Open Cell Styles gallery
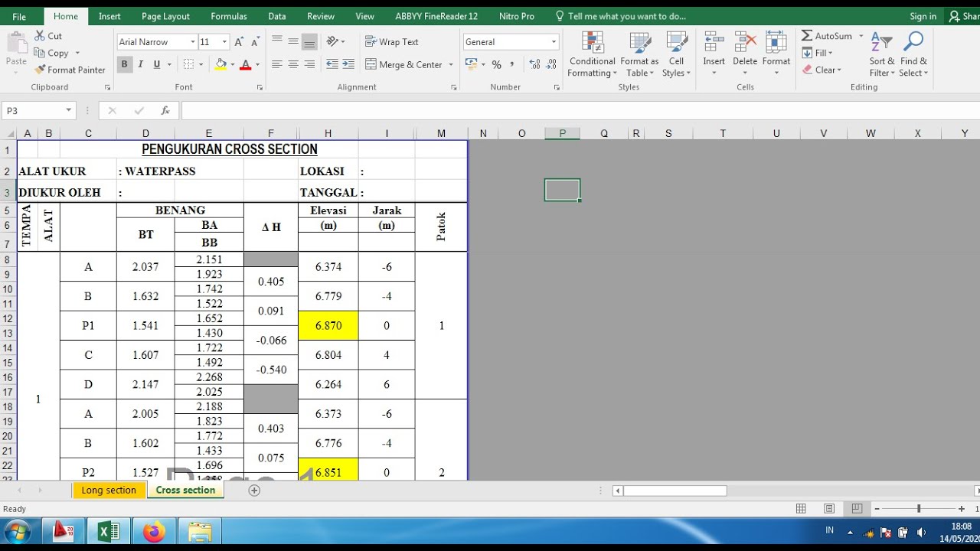 pos(677,54)
